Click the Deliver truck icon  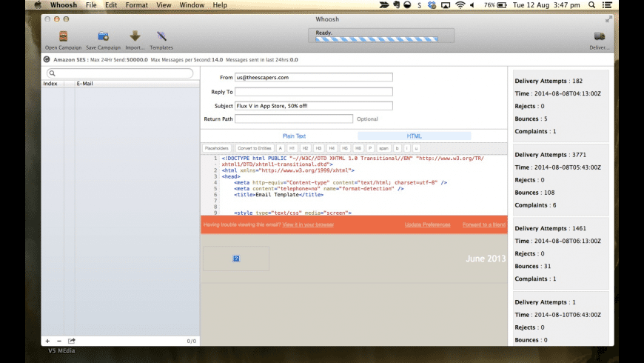click(x=600, y=36)
